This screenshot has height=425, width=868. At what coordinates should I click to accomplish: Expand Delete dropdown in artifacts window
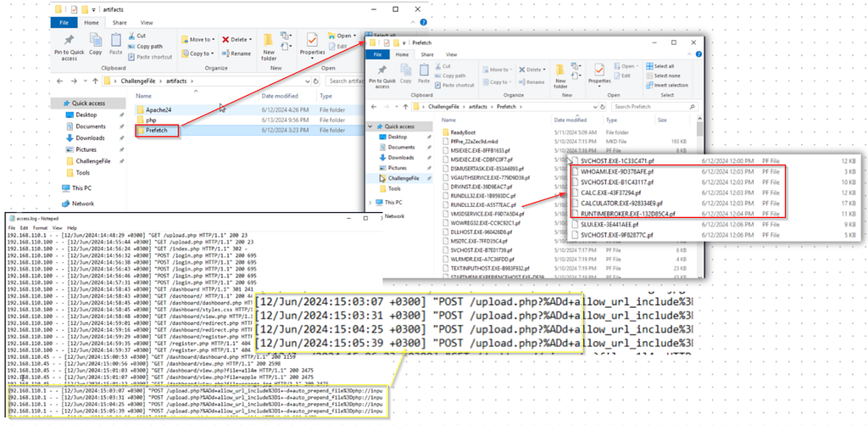pos(250,40)
